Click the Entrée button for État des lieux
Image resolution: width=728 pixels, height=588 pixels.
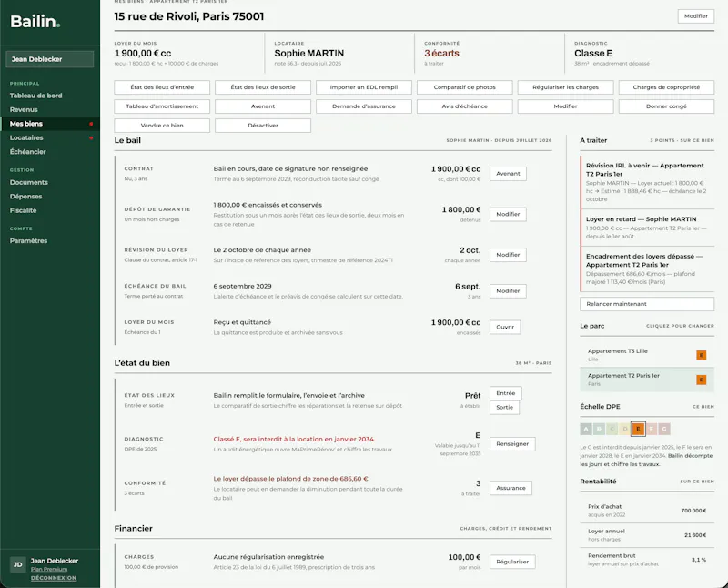[506, 393]
